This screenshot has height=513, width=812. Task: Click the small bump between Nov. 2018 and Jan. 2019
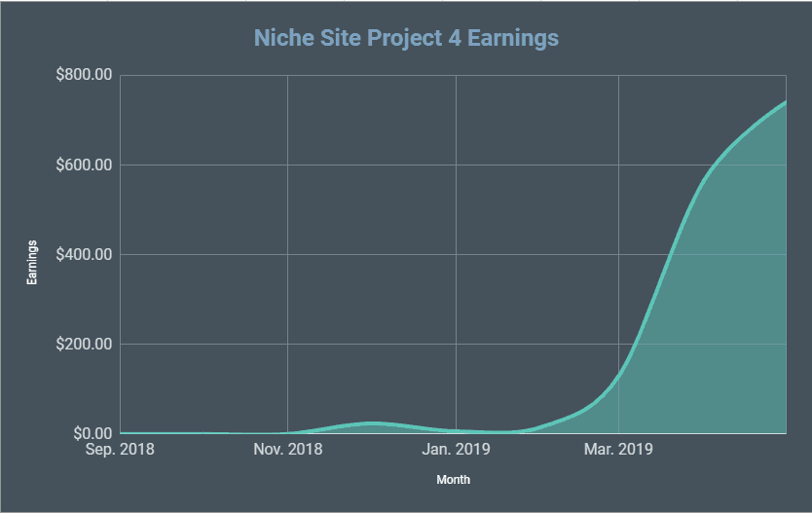point(372,423)
